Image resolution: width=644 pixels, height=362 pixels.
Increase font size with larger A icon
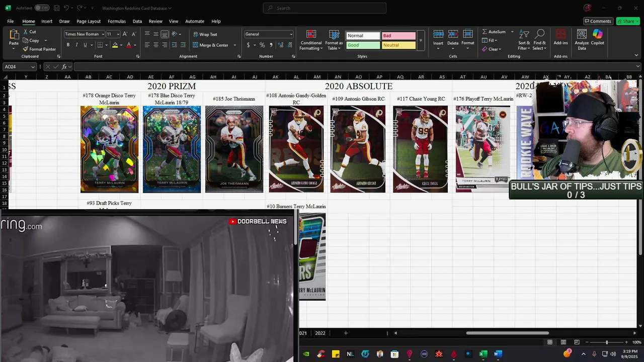[125, 34]
